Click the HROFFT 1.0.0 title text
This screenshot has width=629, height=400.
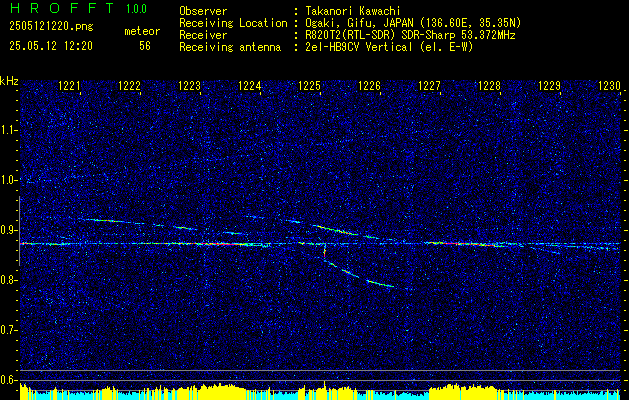coord(78,8)
